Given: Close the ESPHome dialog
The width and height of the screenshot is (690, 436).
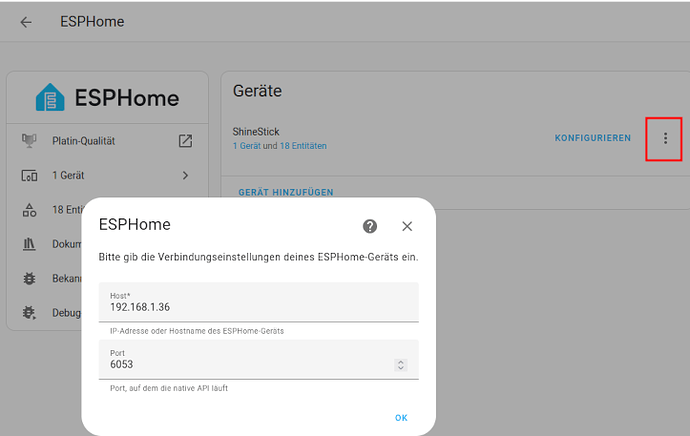Looking at the screenshot, I should coord(407,226).
